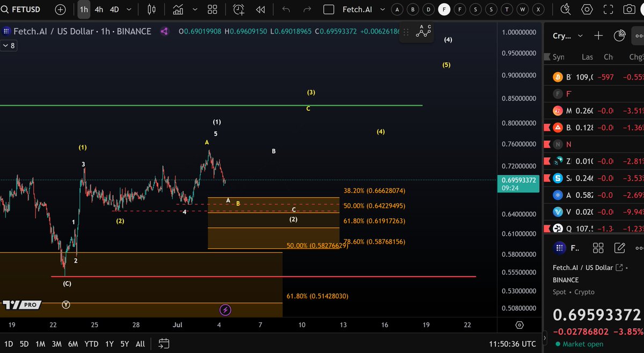This screenshot has height=353, width=644.
Task: Click the layout setup rectangle icon
Action: (329, 9)
